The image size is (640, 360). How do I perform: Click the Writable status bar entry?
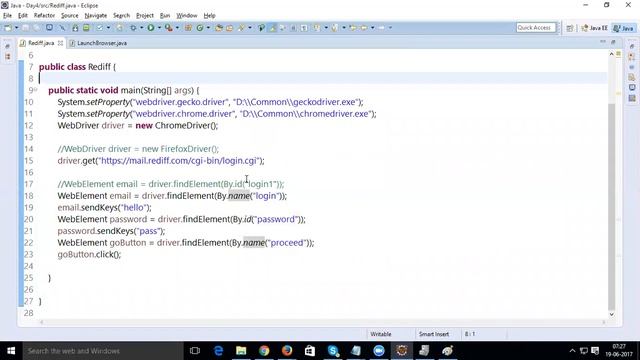[x=380, y=334]
